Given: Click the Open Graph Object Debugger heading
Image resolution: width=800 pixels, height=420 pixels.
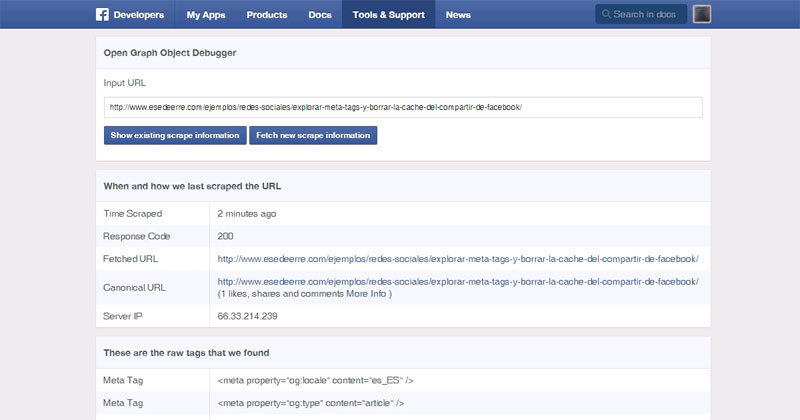Looking at the screenshot, I should click(x=170, y=53).
